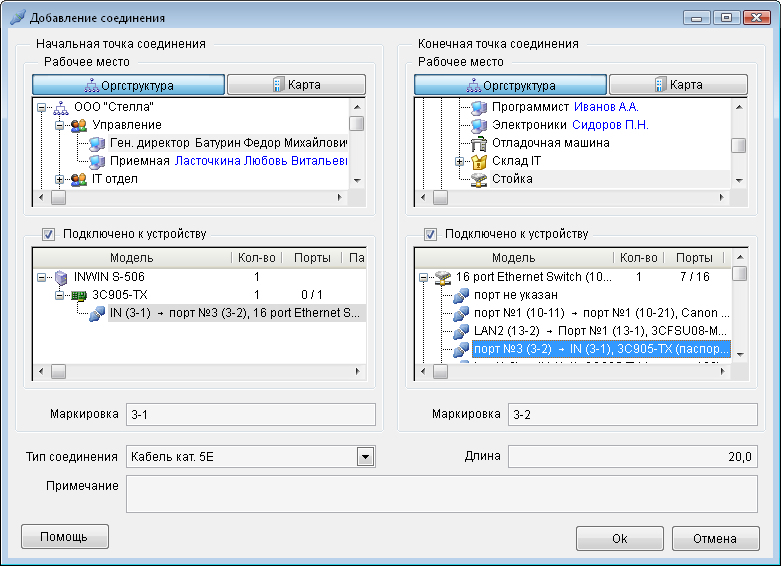Switch to right Карта tab
The width and height of the screenshot is (781, 566).
(678, 85)
